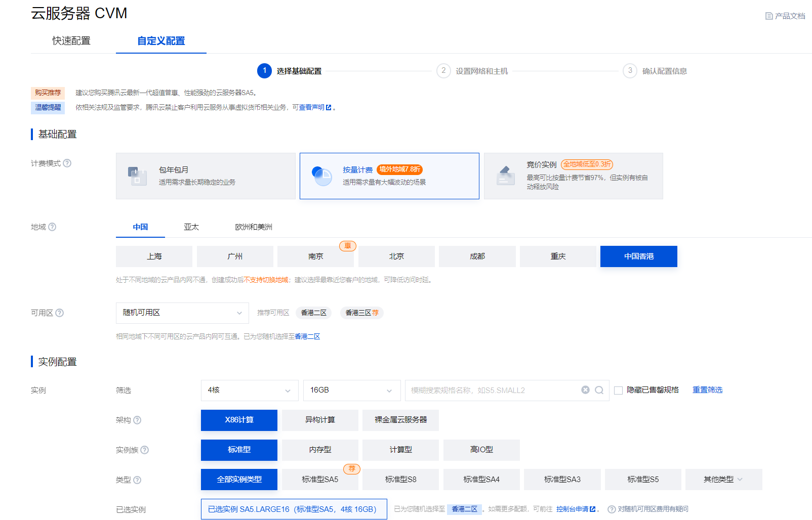Viewport: 812px width, 520px height.
Task: Choose 北京 region
Action: 396,256
